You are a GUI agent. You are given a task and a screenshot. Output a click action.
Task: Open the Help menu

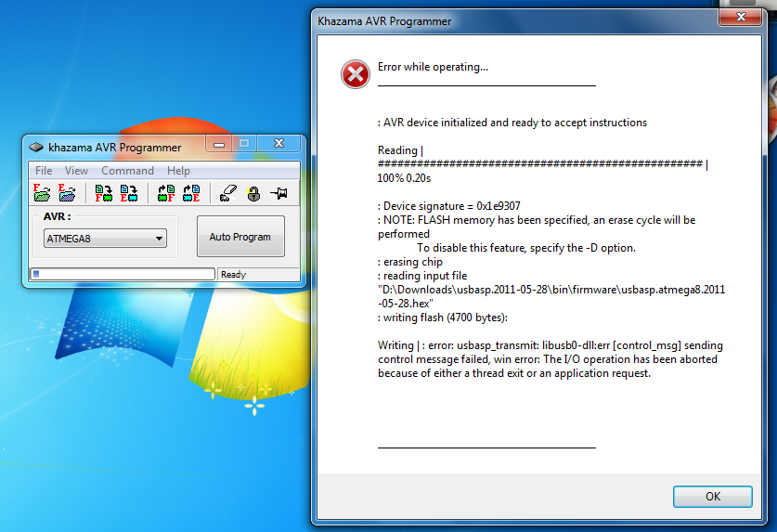[178, 171]
